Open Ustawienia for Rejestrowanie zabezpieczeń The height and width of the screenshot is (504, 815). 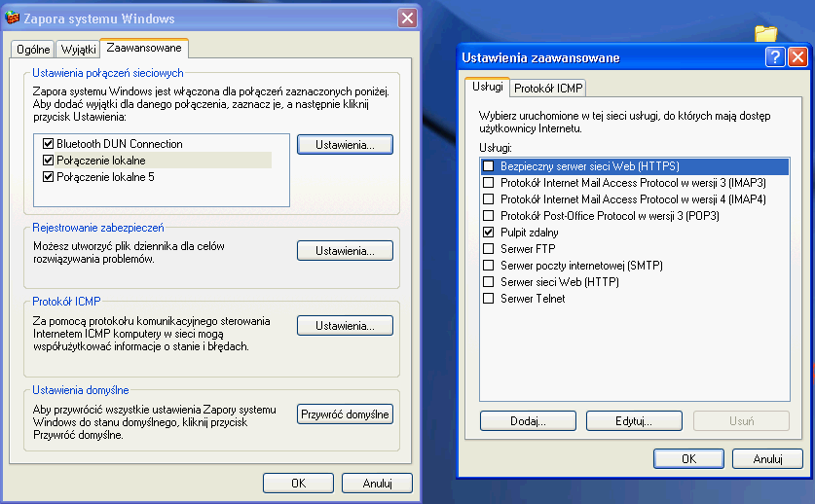pos(345,251)
